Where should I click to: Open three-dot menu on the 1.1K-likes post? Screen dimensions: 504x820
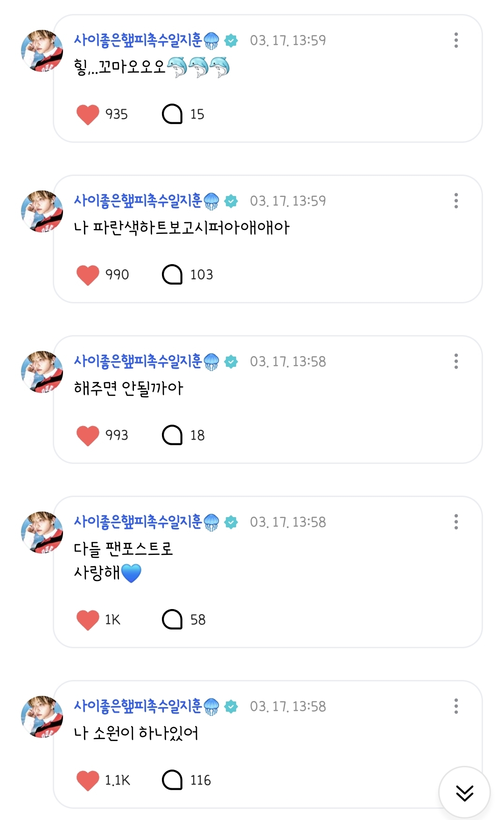(456, 706)
